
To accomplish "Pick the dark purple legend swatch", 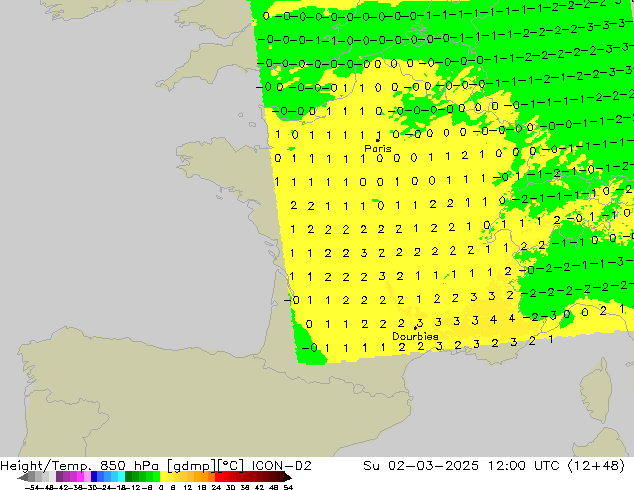I will pos(59,476).
